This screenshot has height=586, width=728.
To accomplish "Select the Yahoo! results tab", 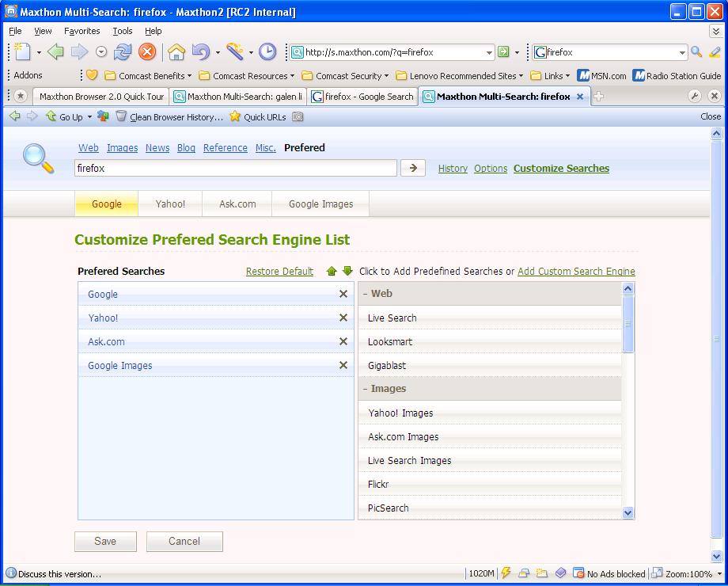I will point(170,204).
